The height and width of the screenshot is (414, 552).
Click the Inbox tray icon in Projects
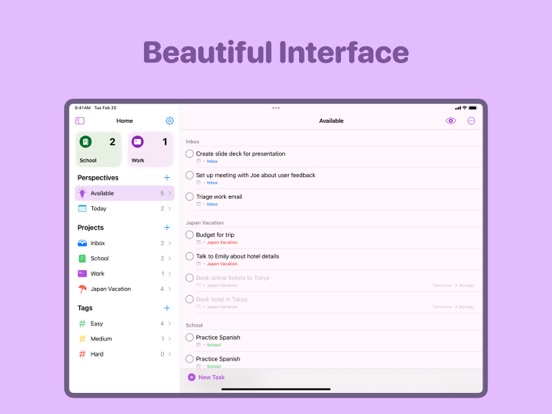pos(82,243)
